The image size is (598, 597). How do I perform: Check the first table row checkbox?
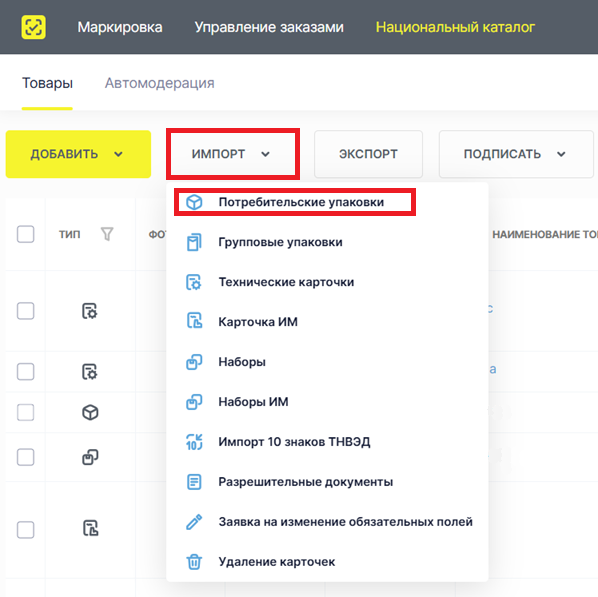26,311
